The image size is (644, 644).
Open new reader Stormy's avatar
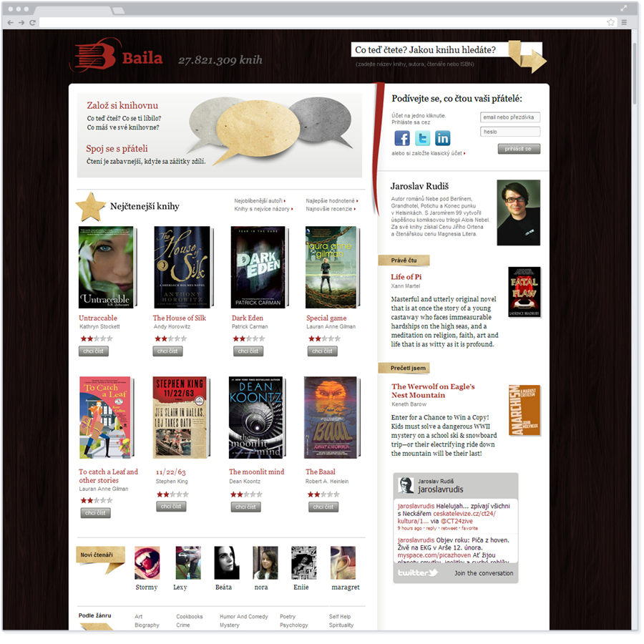coord(147,562)
